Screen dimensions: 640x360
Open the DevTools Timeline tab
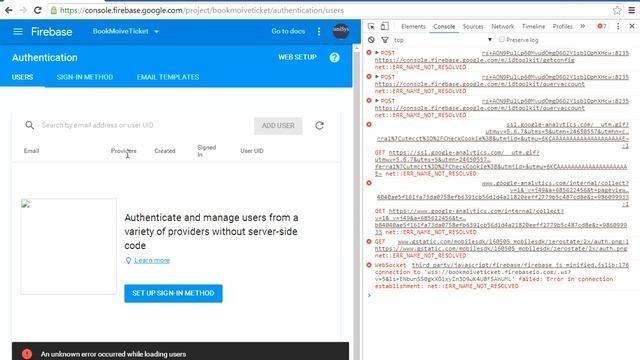click(533, 26)
